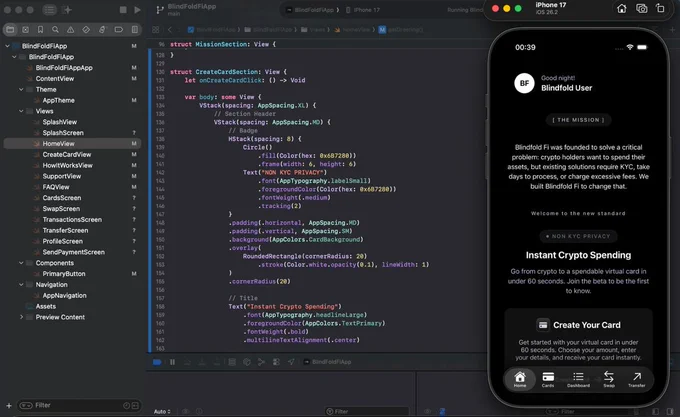Click the navigator Filter field
The image size is (680, 417).
[79, 405]
